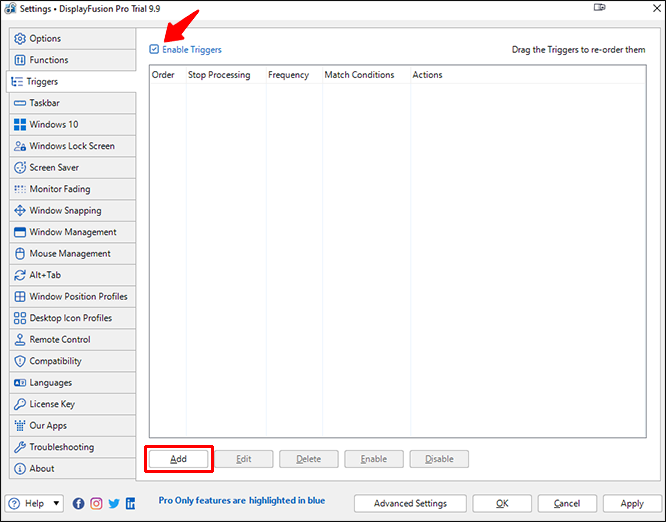Expand the Help button dropdown arrow
Screen dimensions: 666x522
(56, 504)
